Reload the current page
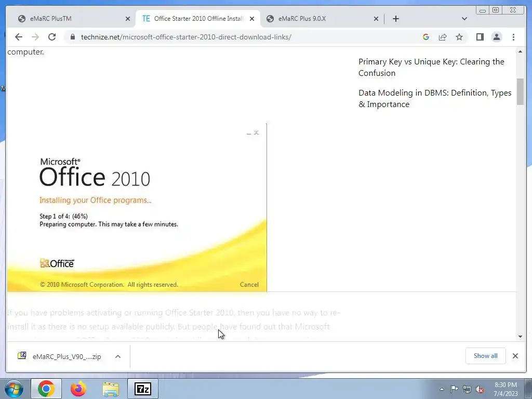 pyautogui.click(x=52, y=37)
